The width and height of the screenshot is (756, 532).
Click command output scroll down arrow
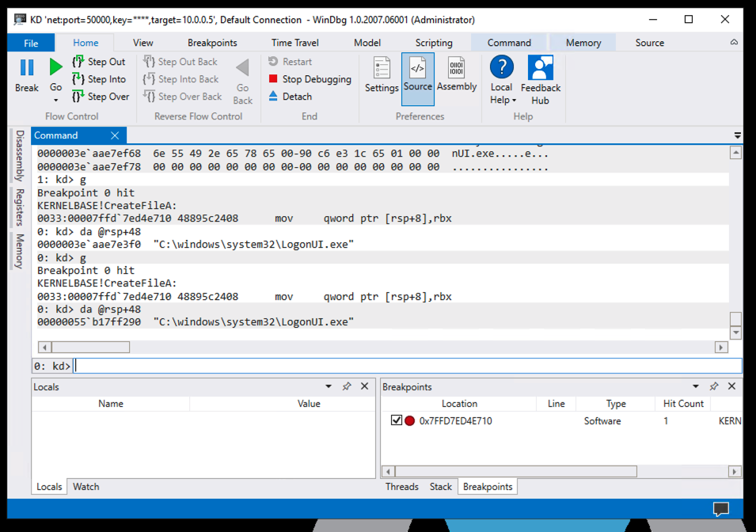(735, 332)
